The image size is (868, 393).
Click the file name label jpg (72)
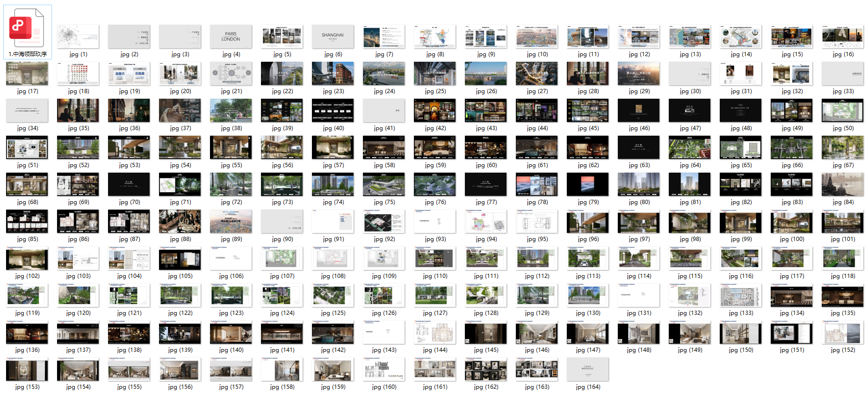pyautogui.click(x=231, y=202)
